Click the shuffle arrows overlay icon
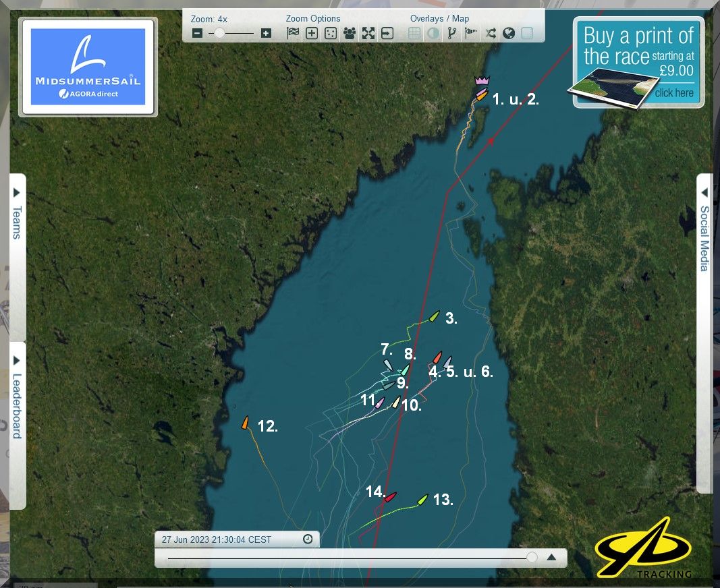Image resolution: width=720 pixels, height=588 pixels. coord(490,33)
